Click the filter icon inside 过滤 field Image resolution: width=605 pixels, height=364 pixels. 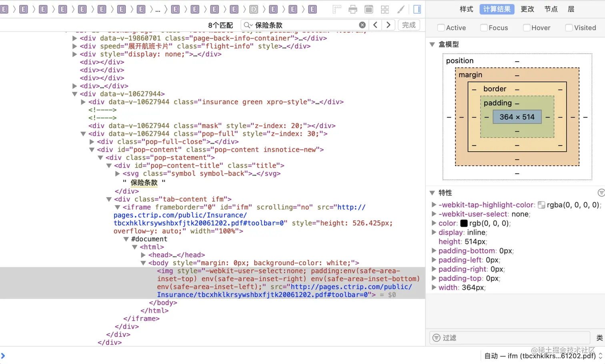437,338
